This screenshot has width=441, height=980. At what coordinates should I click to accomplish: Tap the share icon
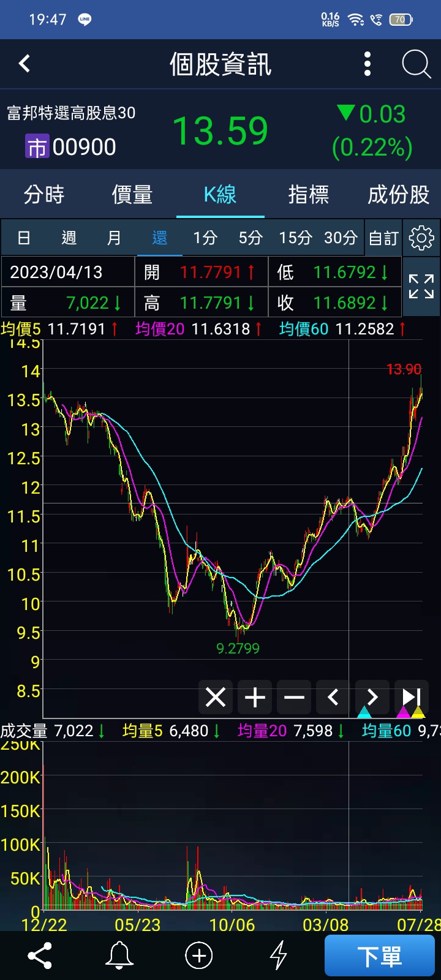click(40, 956)
